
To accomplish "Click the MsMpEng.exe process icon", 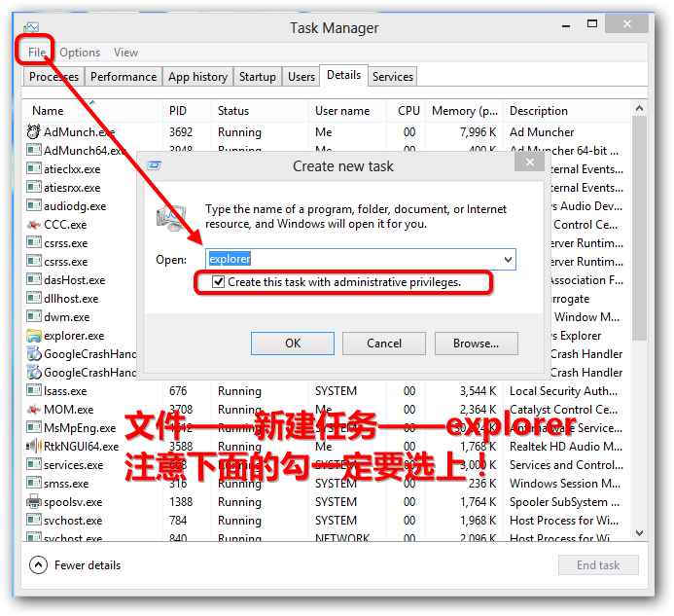I will pyautogui.click(x=33, y=427).
